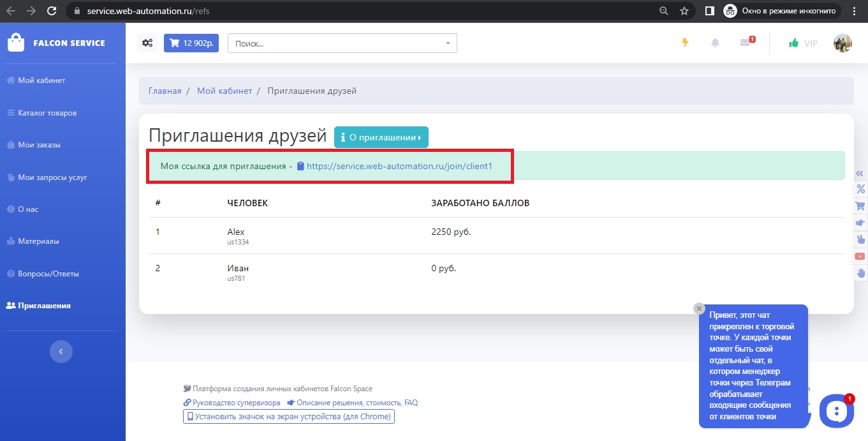Open the chat widget bubble
Screen dimensions: 868x441
point(836,411)
